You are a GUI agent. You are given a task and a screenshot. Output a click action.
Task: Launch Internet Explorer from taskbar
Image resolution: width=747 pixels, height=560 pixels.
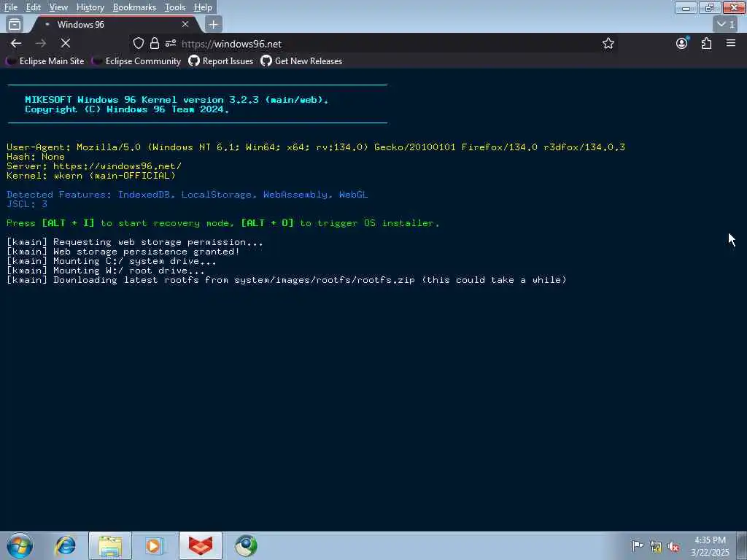tap(65, 545)
